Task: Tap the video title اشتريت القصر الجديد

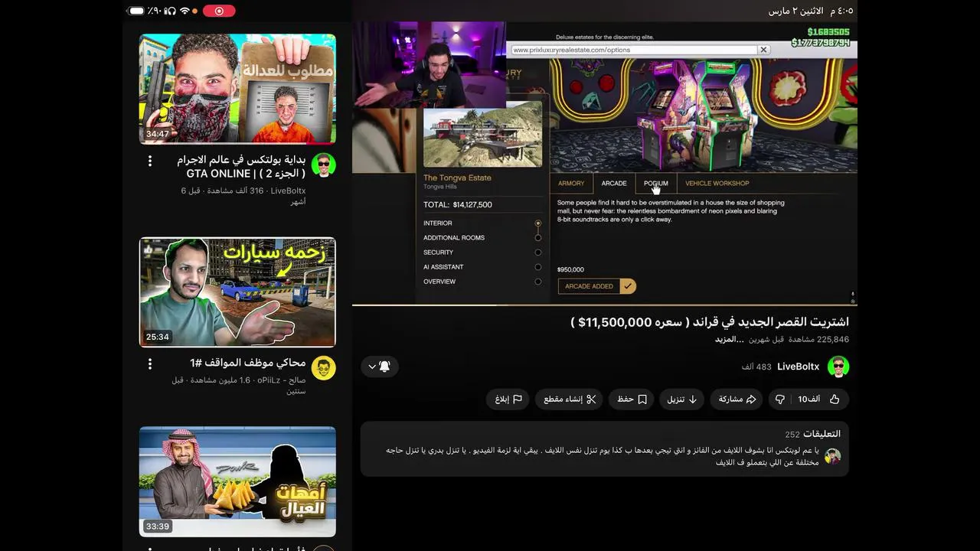Action: [x=710, y=322]
